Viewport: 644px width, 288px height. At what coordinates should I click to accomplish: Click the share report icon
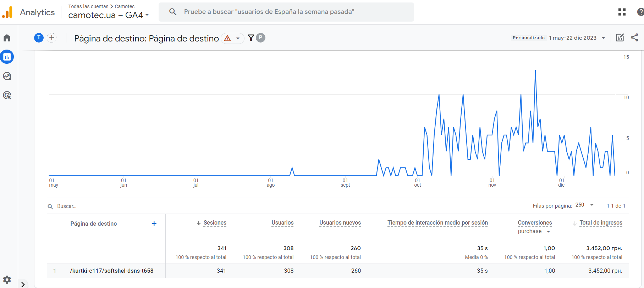634,38
